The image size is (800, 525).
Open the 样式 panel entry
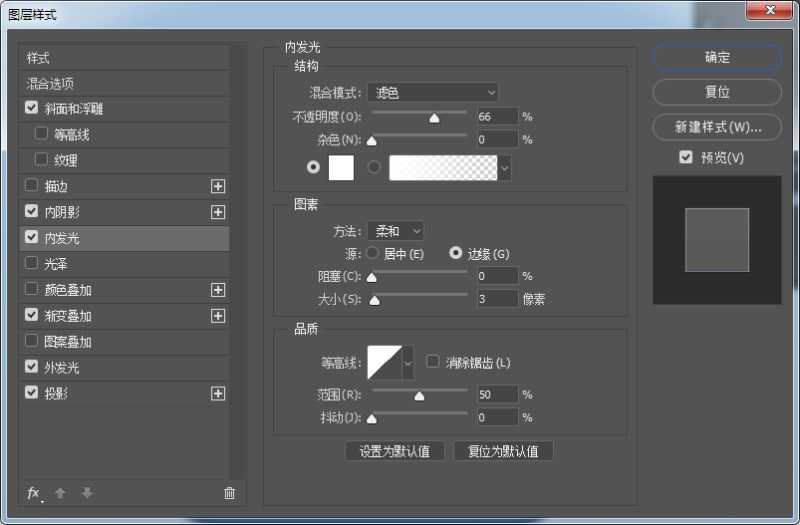[x=124, y=58]
